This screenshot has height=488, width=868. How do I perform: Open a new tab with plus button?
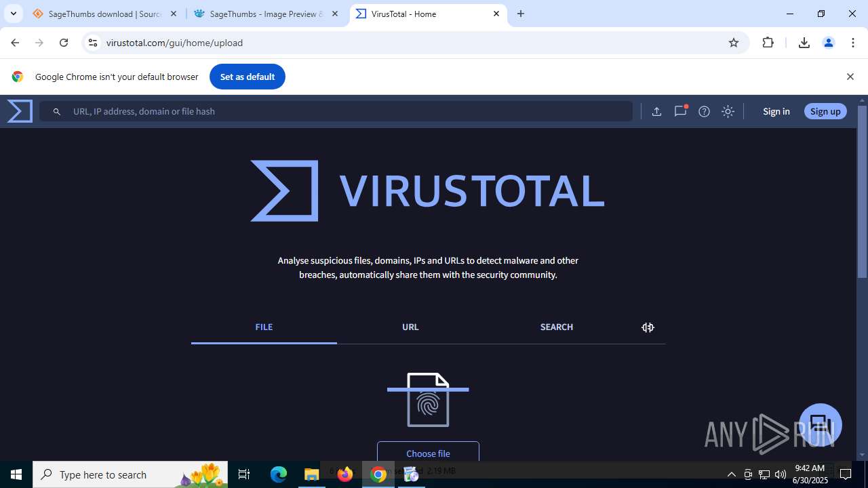click(x=521, y=14)
